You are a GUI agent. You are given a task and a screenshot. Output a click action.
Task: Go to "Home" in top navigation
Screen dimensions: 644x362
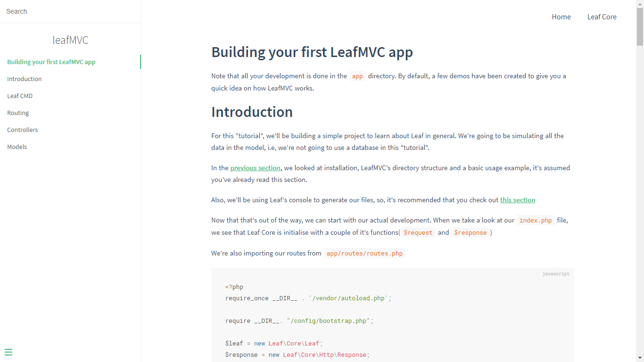[561, 16]
